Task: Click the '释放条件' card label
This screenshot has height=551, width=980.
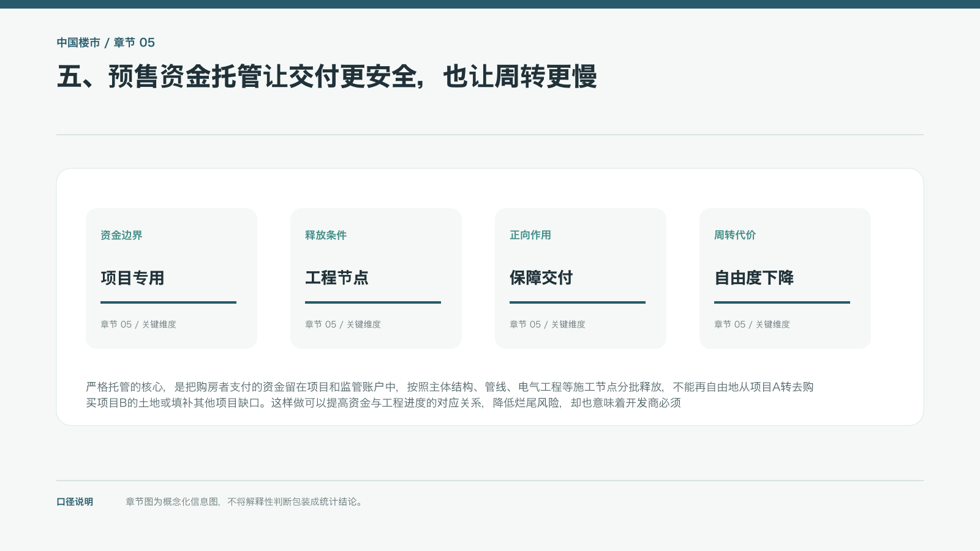Action: tap(326, 235)
